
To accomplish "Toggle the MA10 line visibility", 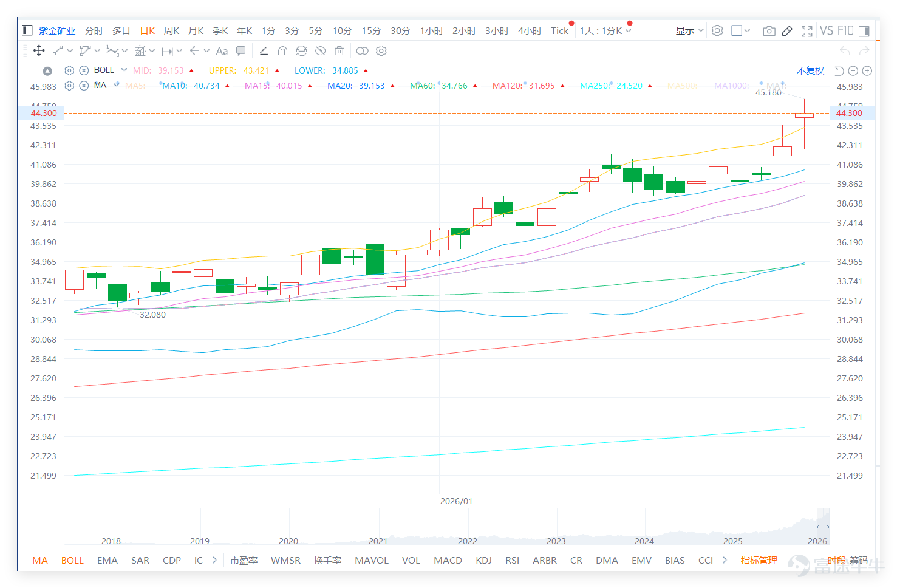I will [x=191, y=86].
